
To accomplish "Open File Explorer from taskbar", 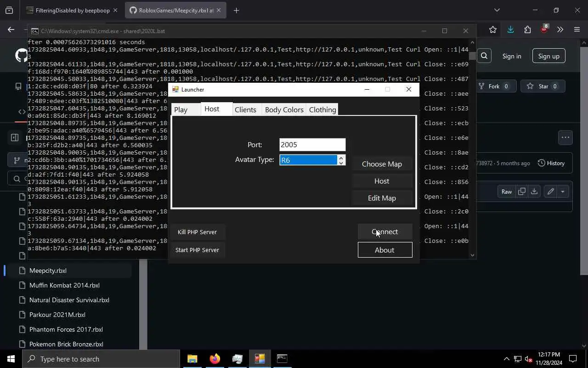I will 192,359.
